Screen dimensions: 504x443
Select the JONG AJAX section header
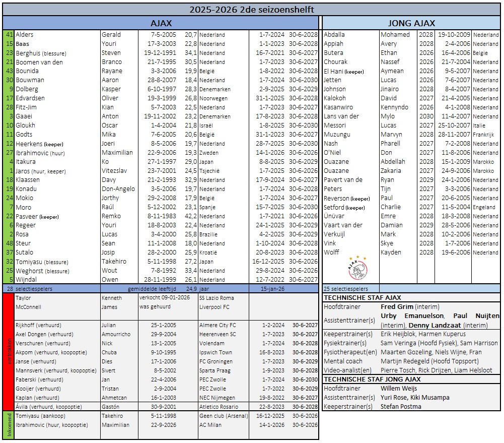click(411, 23)
